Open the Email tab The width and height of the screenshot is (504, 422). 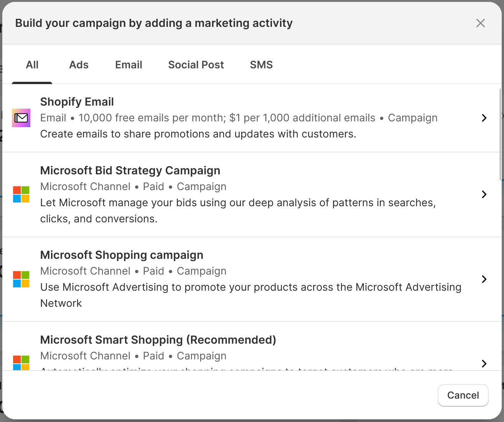tap(128, 65)
